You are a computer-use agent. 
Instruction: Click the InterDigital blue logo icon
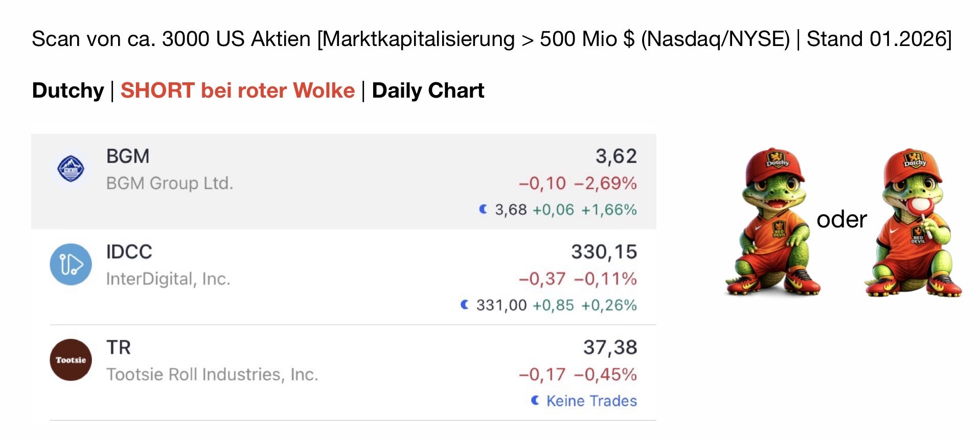[x=71, y=264]
